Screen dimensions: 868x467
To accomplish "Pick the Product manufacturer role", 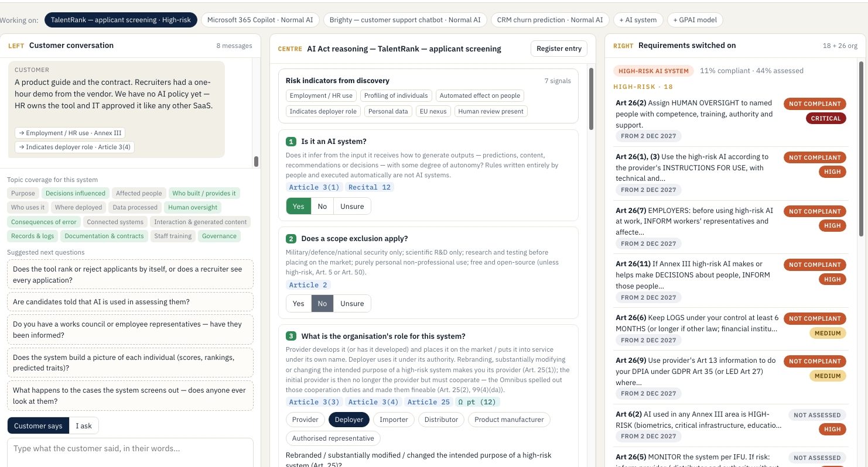I will point(509,420).
